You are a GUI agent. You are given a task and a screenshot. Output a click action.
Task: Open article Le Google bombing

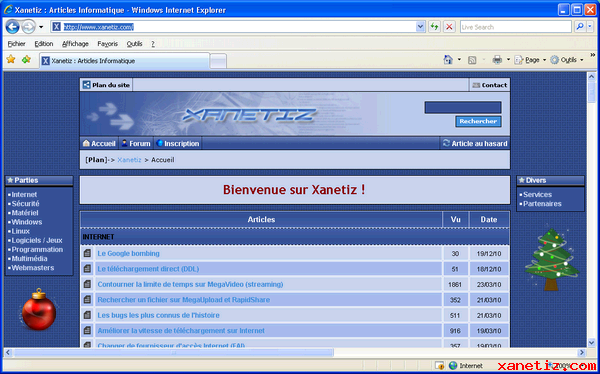[129, 253]
